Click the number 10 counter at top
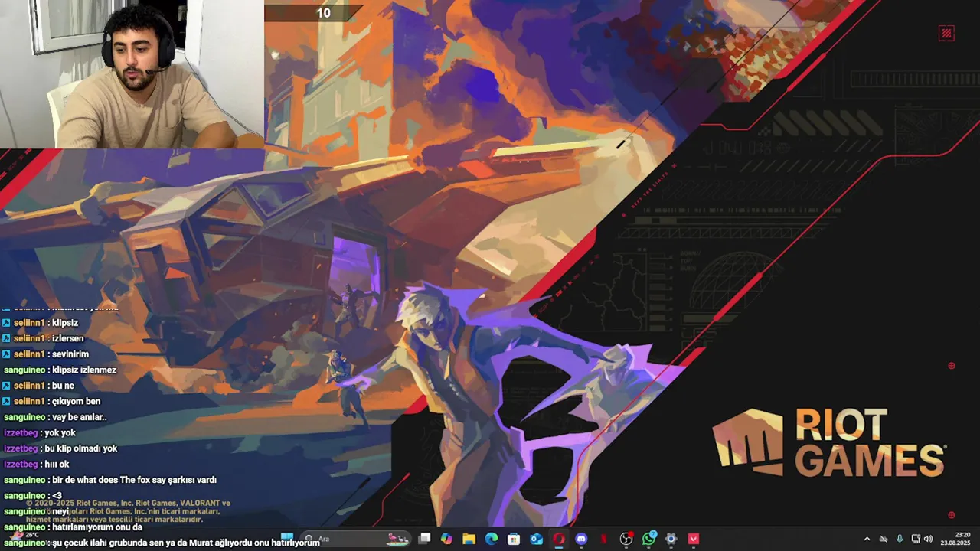 (323, 13)
